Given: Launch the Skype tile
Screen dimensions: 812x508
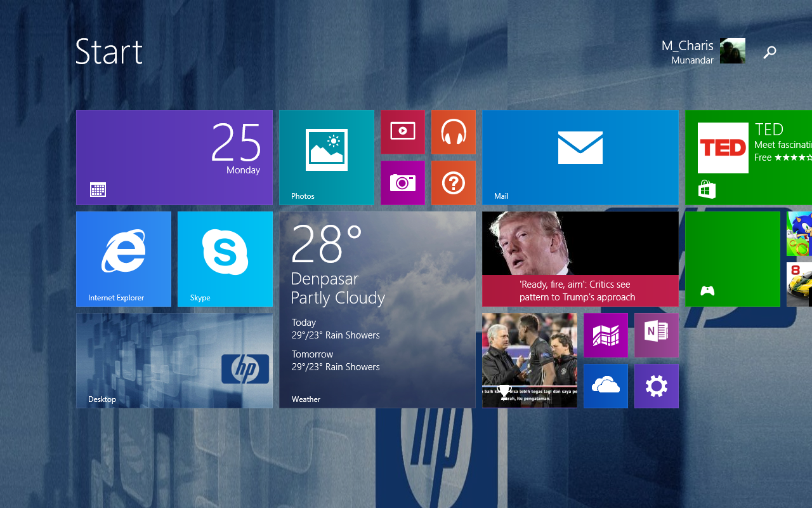Looking at the screenshot, I should [x=225, y=259].
